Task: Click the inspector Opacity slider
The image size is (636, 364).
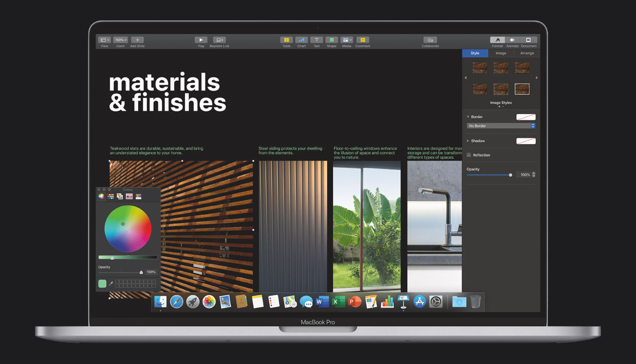Action: (489, 175)
